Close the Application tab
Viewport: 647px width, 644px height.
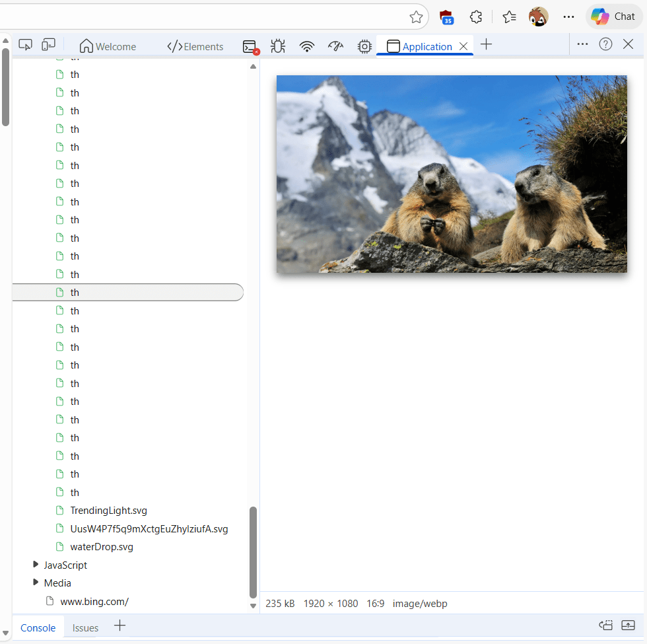(463, 46)
